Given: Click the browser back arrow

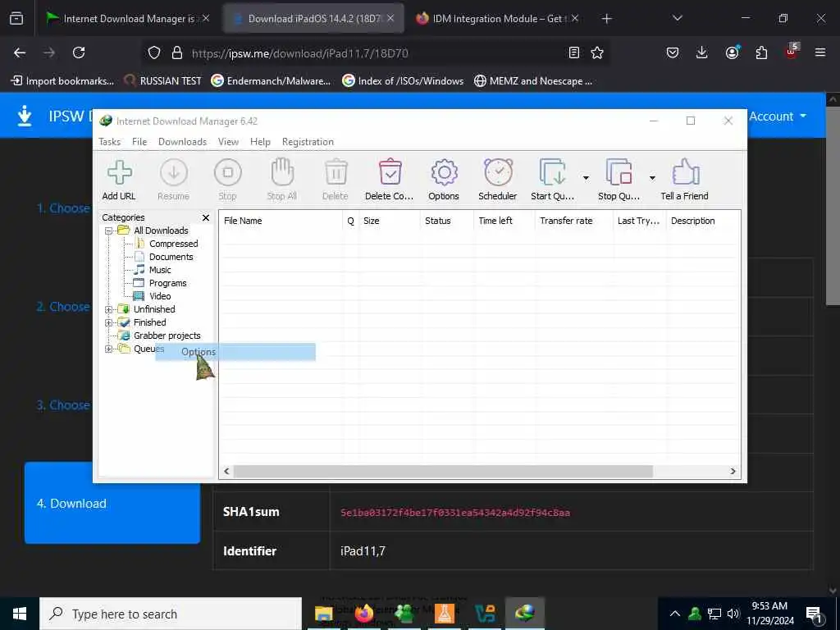Looking at the screenshot, I should pos(20,52).
